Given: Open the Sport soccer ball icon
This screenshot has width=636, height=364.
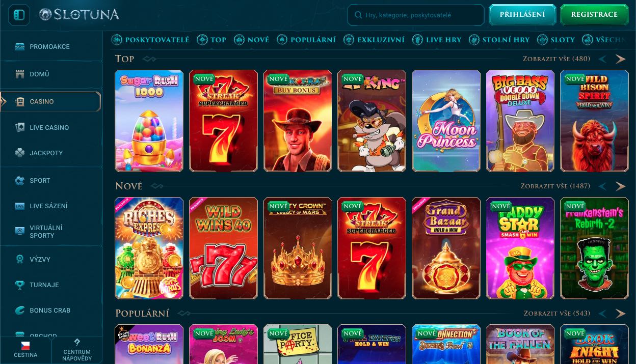Looking at the screenshot, I should coord(20,180).
